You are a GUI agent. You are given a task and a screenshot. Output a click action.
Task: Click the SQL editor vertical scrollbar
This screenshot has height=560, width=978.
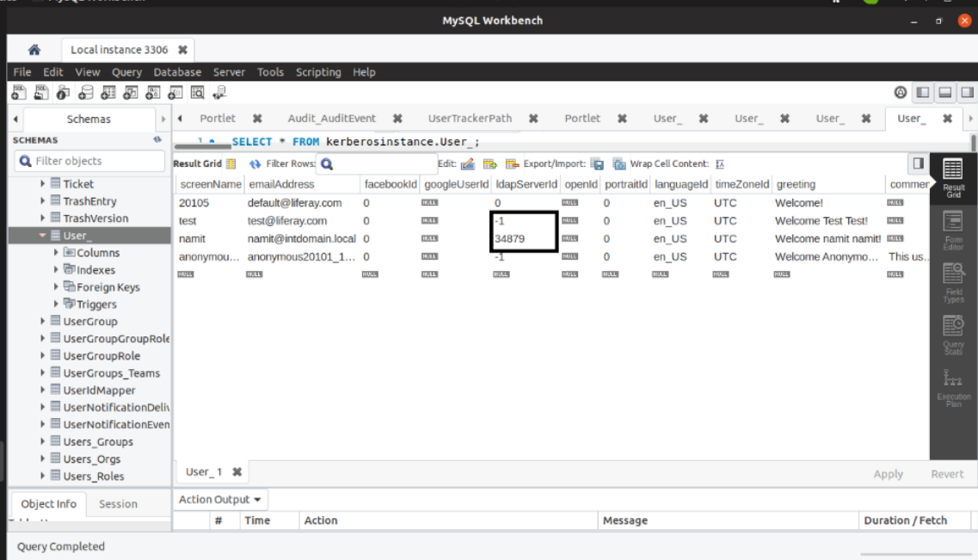[973, 142]
